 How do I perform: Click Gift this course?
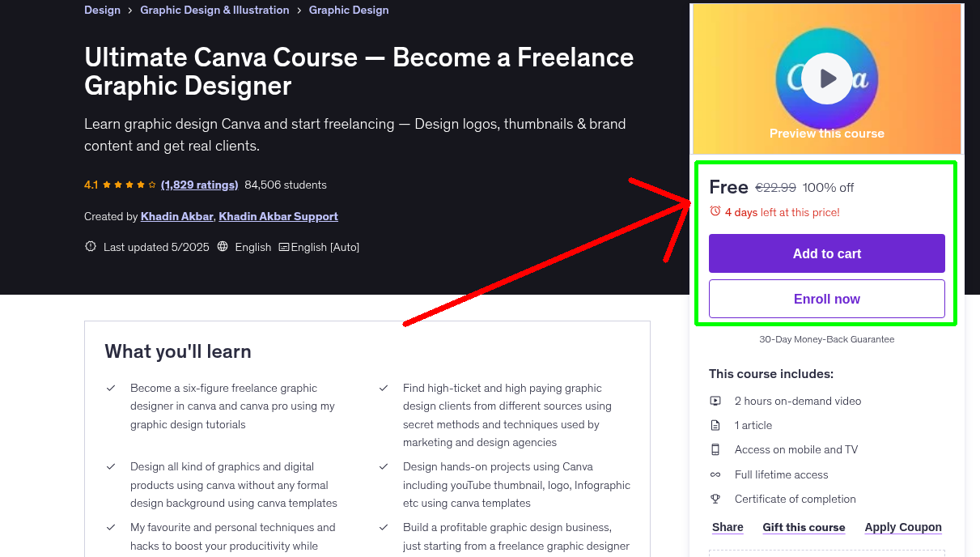coord(804,527)
